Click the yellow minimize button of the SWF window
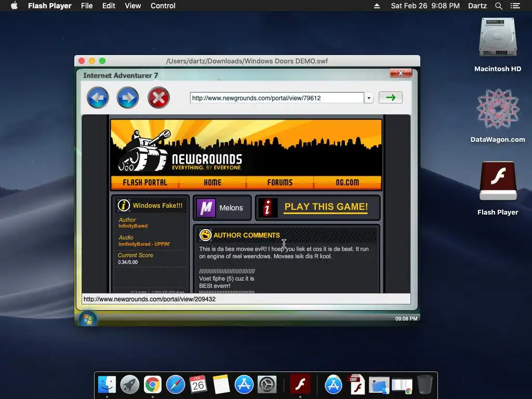Viewport: 532px width, 399px height. pyautogui.click(x=92, y=61)
